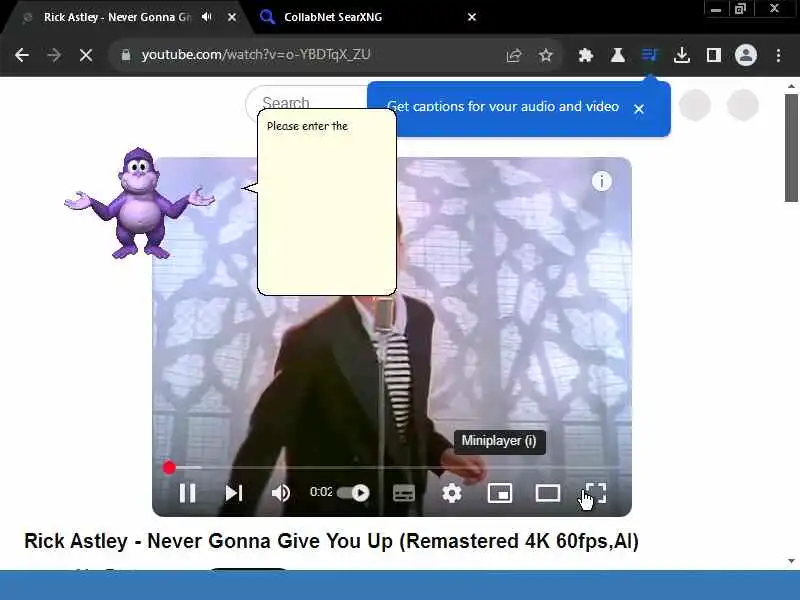Enable theater mode view

coord(547,493)
